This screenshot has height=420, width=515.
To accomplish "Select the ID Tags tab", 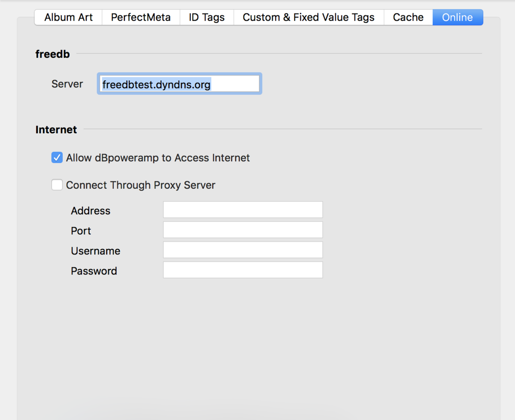I will 206,17.
